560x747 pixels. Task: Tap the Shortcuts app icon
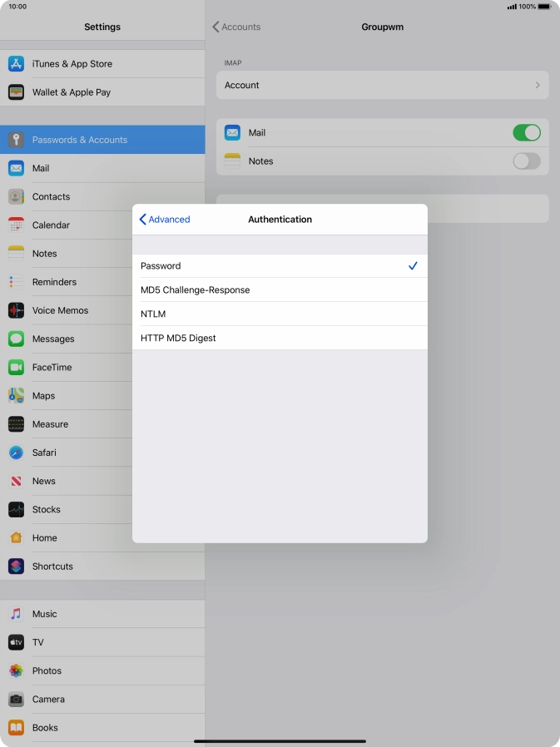[16, 566]
